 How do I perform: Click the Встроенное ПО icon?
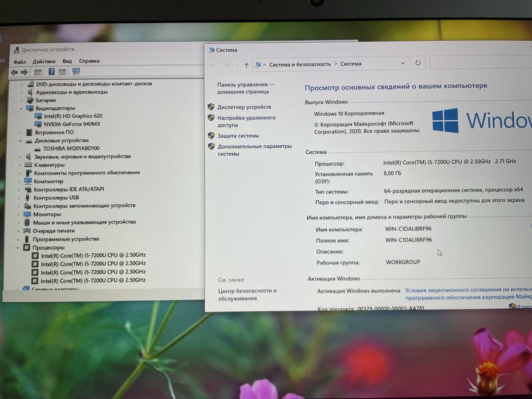[29, 132]
